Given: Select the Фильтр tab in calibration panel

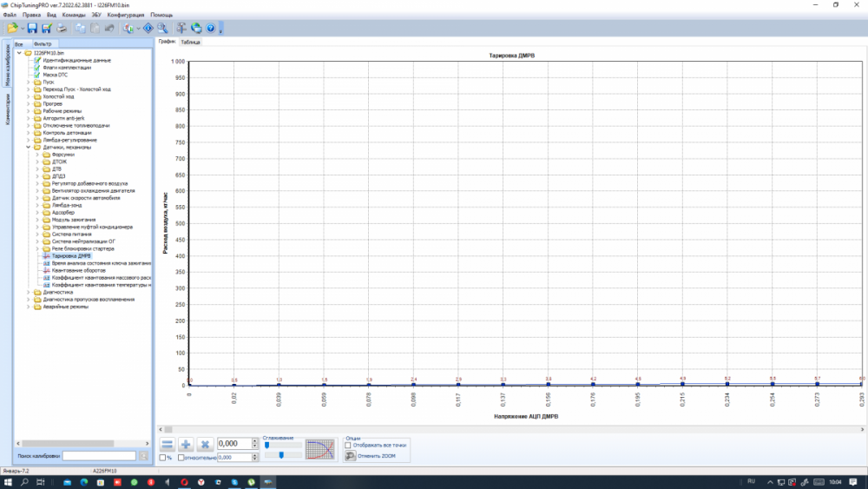Looking at the screenshot, I should point(43,43).
